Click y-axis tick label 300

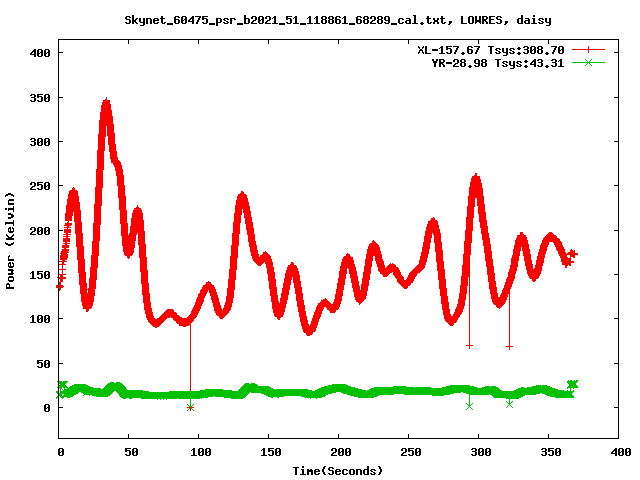coord(40,142)
